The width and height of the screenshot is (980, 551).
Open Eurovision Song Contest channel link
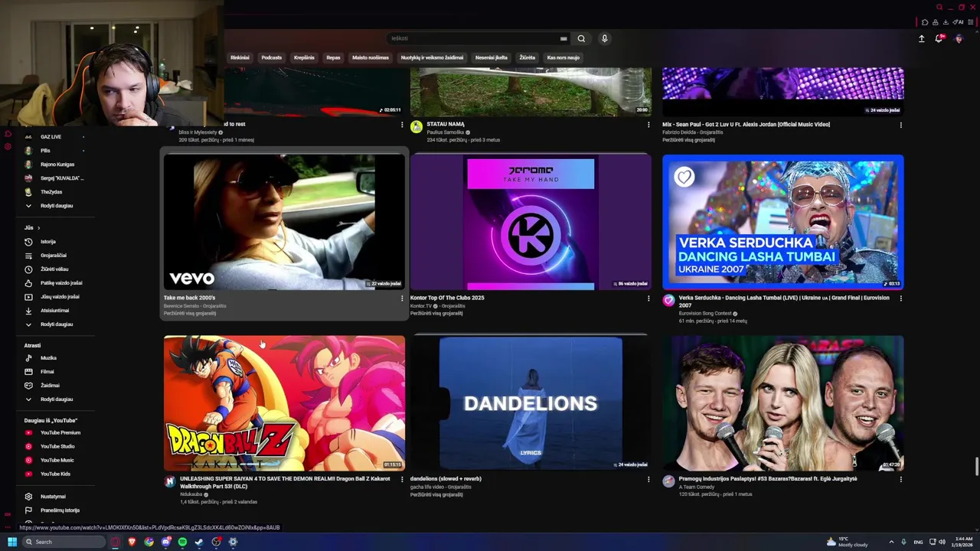point(705,313)
